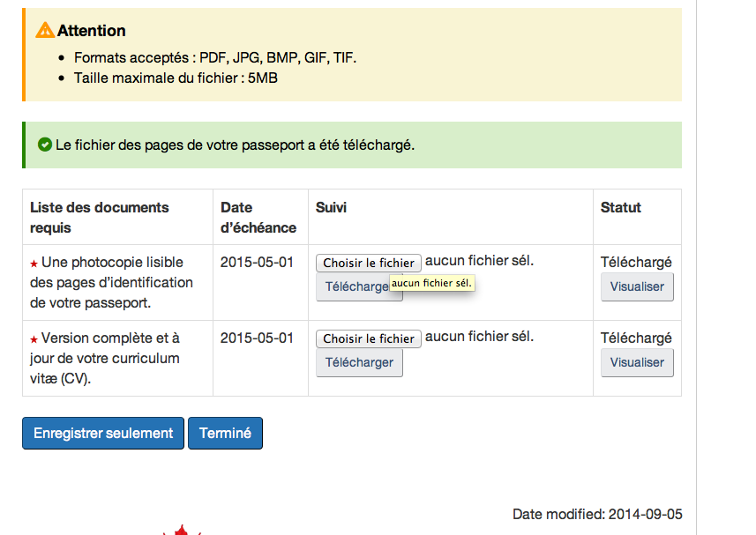View the uploaded CV with Visualiser
Screen dimensions: 756x535
click(x=637, y=362)
